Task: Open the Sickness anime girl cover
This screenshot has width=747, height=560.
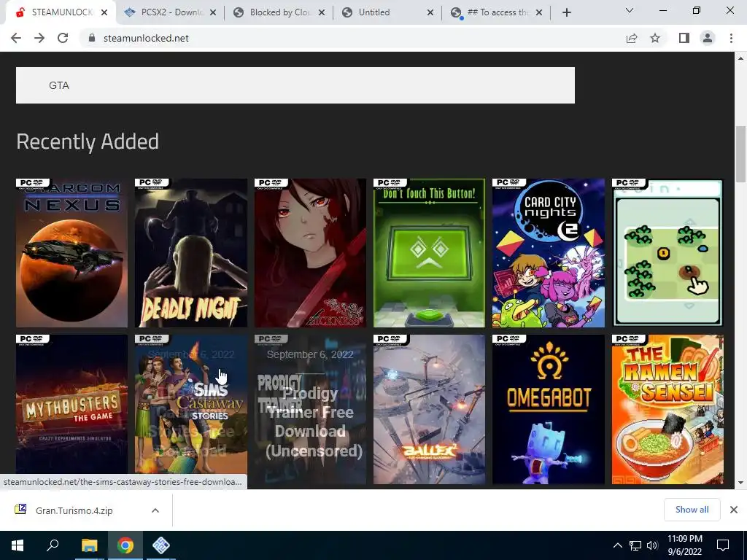Action: [x=310, y=253]
